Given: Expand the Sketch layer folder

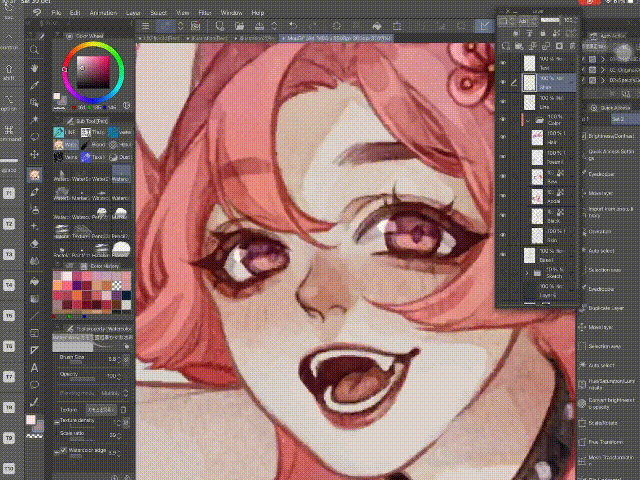Looking at the screenshot, I should pyautogui.click(x=527, y=273).
